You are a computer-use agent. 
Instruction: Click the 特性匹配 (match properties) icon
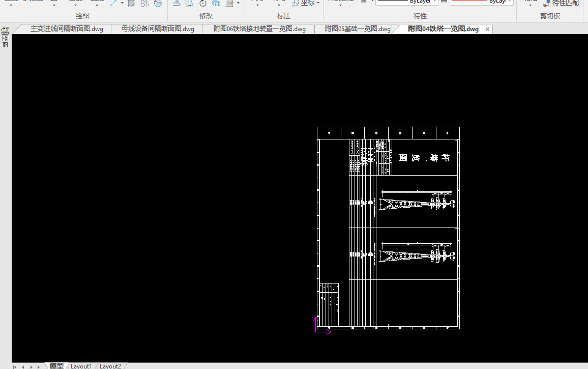(561, 4)
